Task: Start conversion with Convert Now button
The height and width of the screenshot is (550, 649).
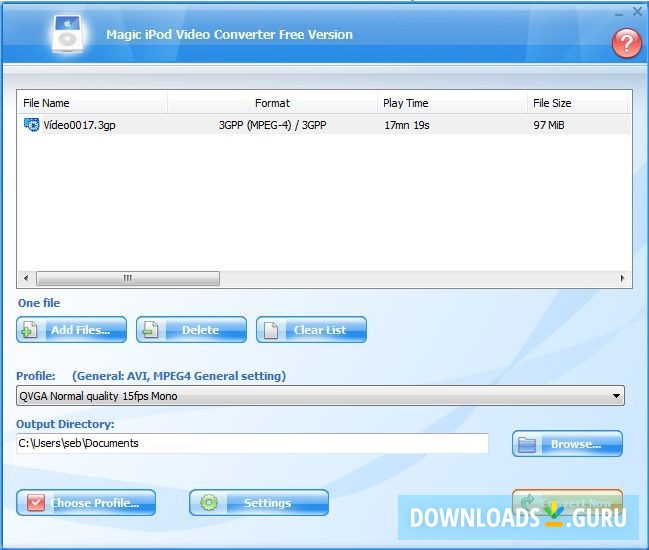Action: (x=567, y=502)
